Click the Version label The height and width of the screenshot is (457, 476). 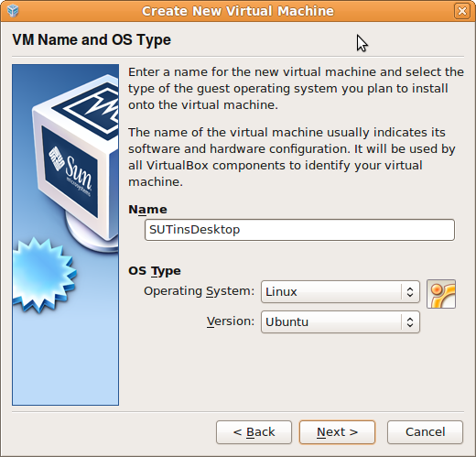[231, 321]
